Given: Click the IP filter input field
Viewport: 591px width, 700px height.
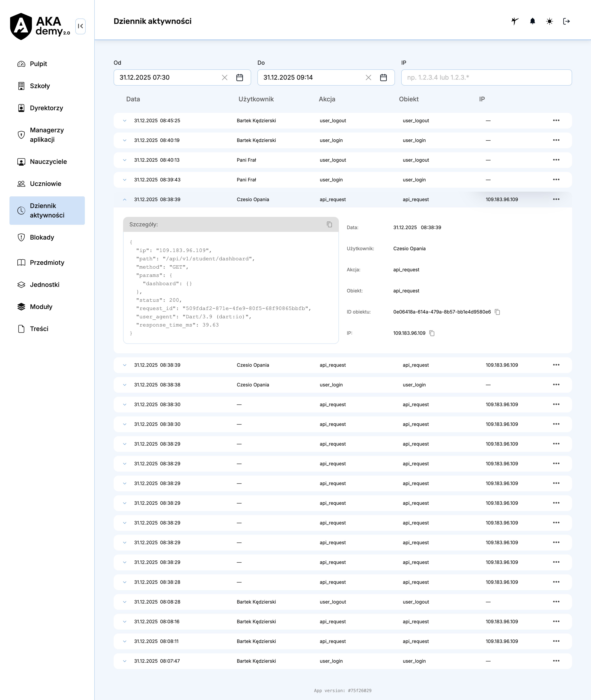Looking at the screenshot, I should point(486,77).
